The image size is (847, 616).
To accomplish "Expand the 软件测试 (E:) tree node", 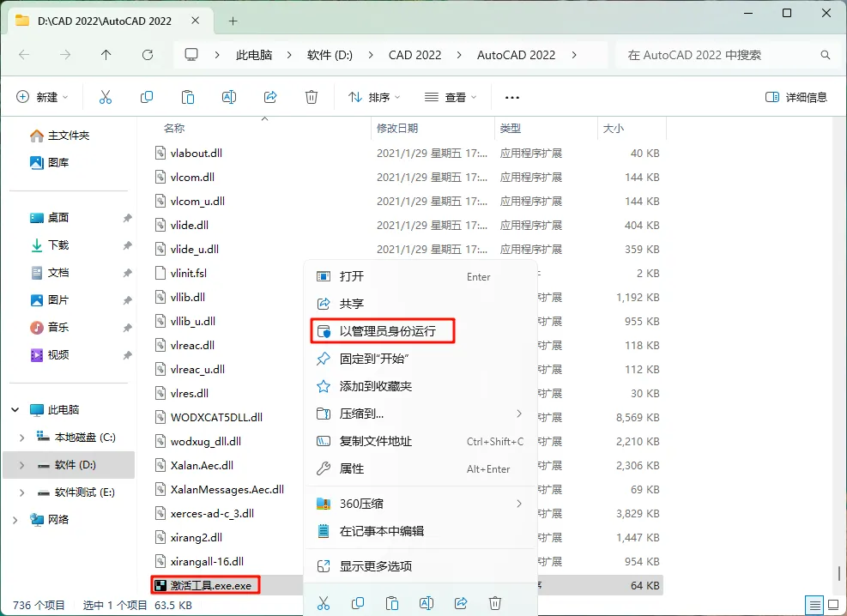I will (21, 492).
